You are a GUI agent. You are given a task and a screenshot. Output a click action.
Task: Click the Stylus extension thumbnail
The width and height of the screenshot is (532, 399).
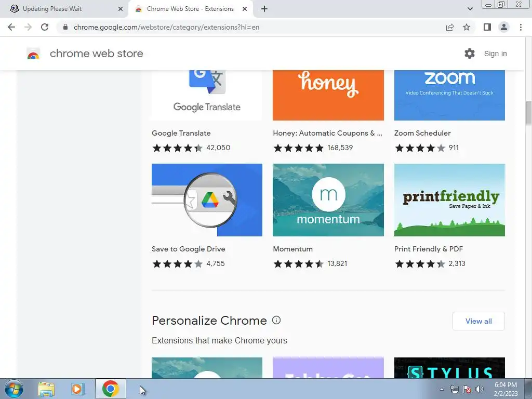[449, 368]
